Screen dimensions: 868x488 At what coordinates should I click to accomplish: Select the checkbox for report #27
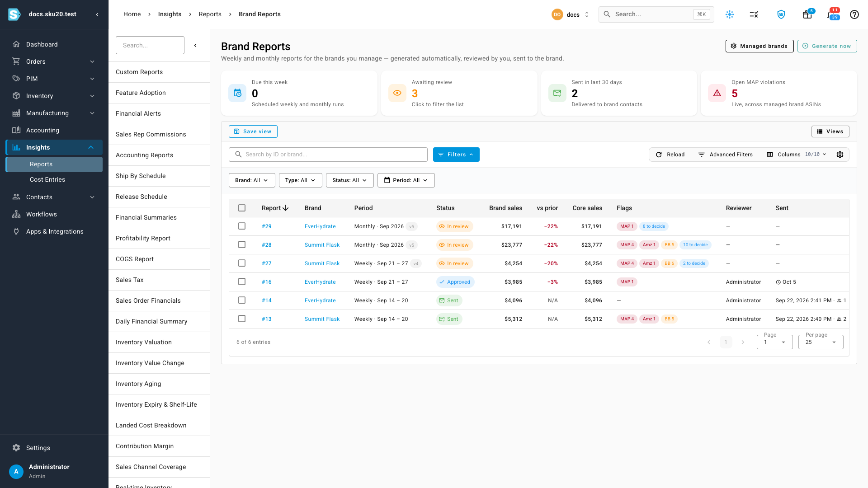pos(242,263)
